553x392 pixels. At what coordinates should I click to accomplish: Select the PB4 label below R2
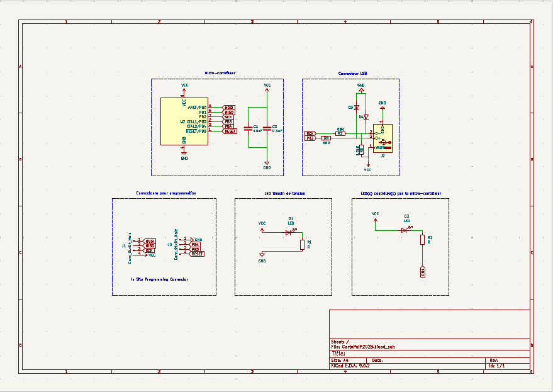423,272
